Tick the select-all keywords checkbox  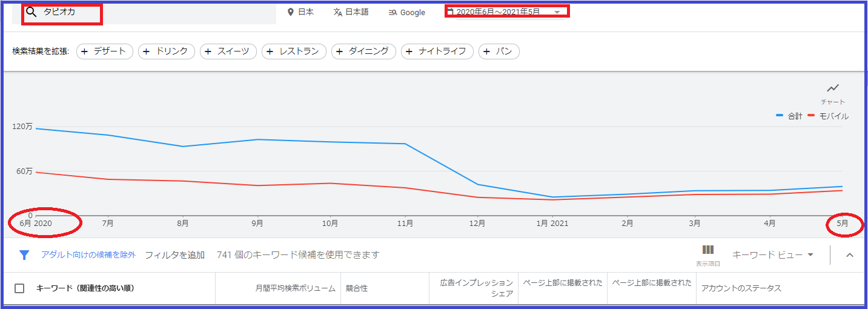pyautogui.click(x=19, y=288)
